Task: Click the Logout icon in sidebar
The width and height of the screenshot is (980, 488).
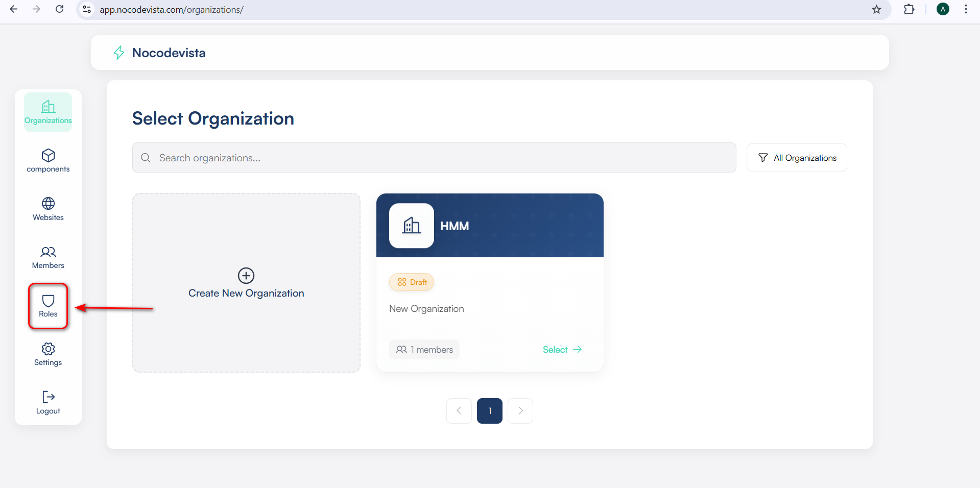Action: point(48,397)
